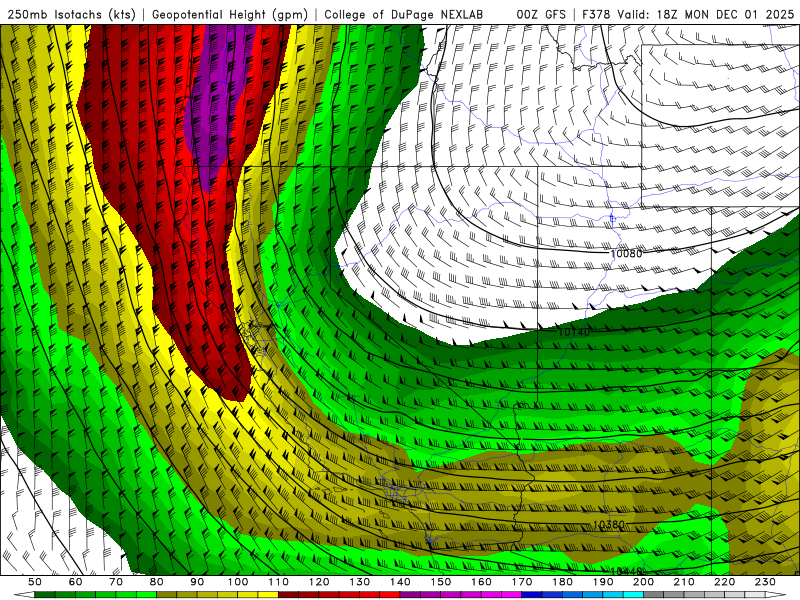Screen dimensions: 800x600
Task: Click the 90 value on the color scale
Action: click(197, 582)
